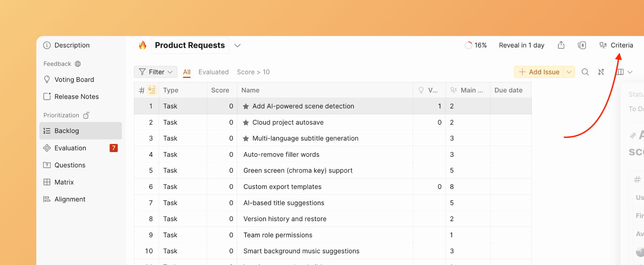The height and width of the screenshot is (265, 644).
Task: Open the Add Issue dropdown arrow
Action: [x=569, y=72]
